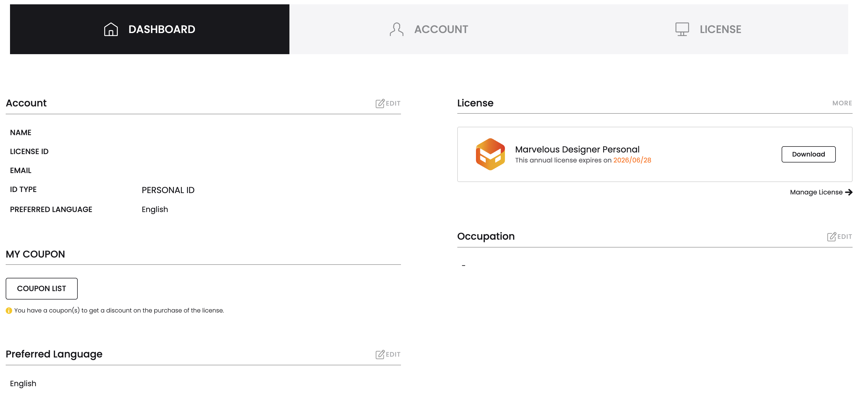Click the EMAIL label
This screenshot has height=397, width=868.
click(21, 171)
